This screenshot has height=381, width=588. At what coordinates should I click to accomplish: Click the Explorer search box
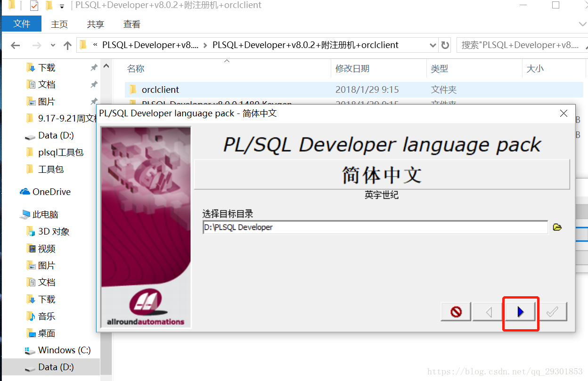522,45
